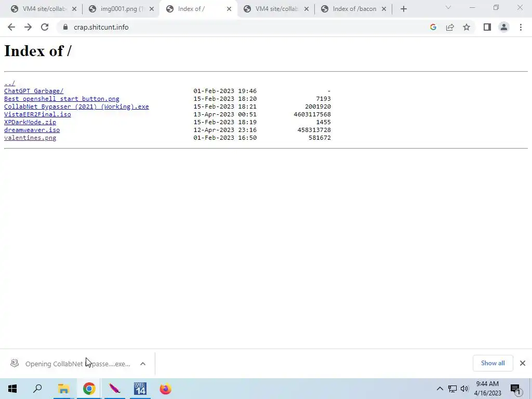This screenshot has width=532, height=399.
Task: Reload the current page
Action: 45,27
